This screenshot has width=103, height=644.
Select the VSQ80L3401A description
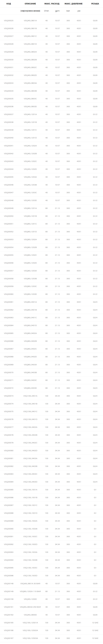[30, 302]
